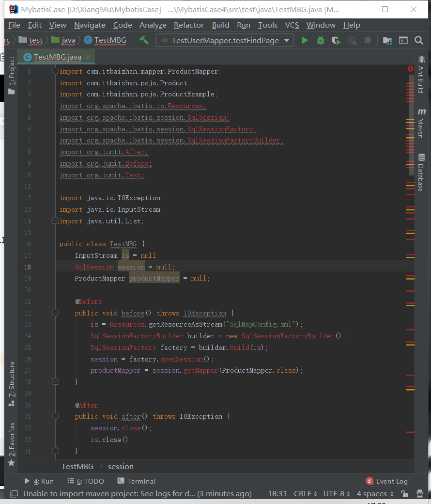Viewport: 431px width, 504px height.
Task: Open the 1: Project tool window
Action: [12, 75]
